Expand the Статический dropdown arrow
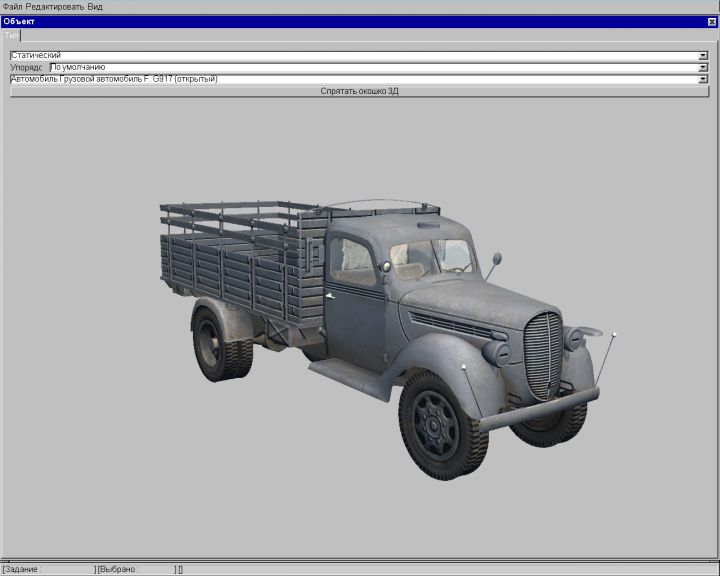Screen dimensions: 720x576 703,55
